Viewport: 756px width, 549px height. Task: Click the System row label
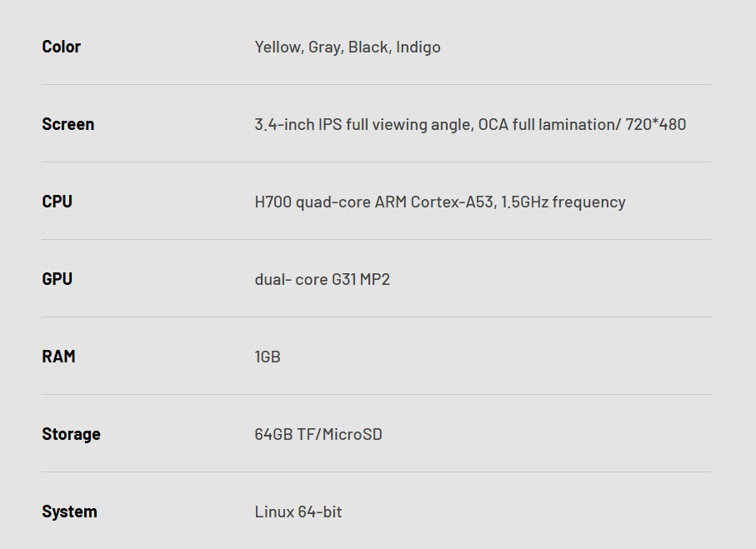click(x=69, y=512)
